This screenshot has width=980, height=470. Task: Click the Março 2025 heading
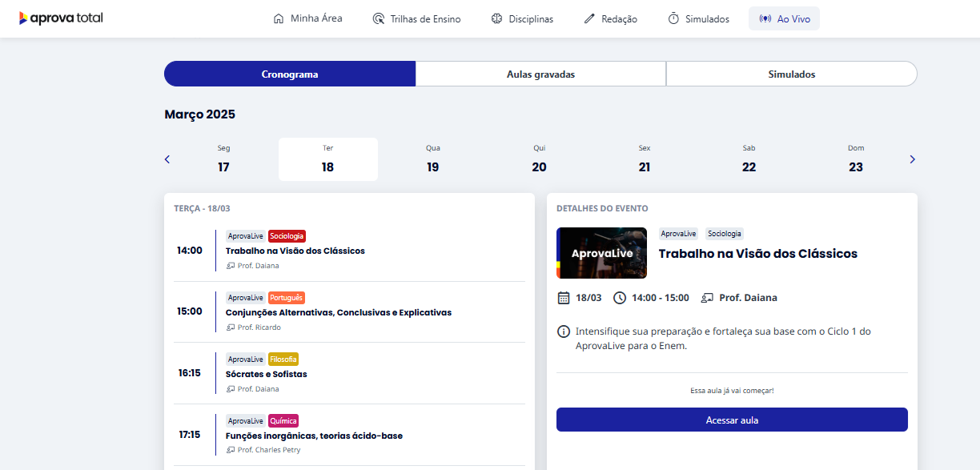click(x=200, y=114)
